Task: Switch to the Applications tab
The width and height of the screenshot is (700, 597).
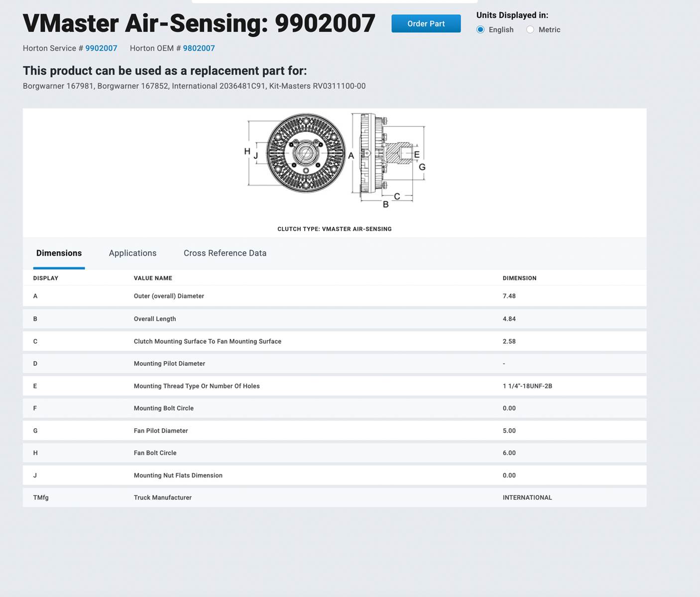Action: click(x=132, y=253)
